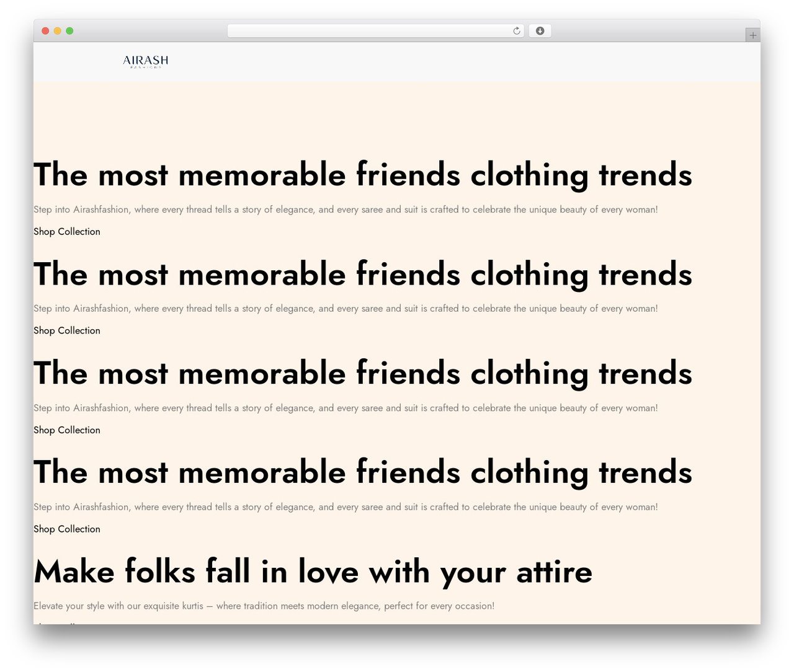Open second Shop Collection link

click(67, 330)
